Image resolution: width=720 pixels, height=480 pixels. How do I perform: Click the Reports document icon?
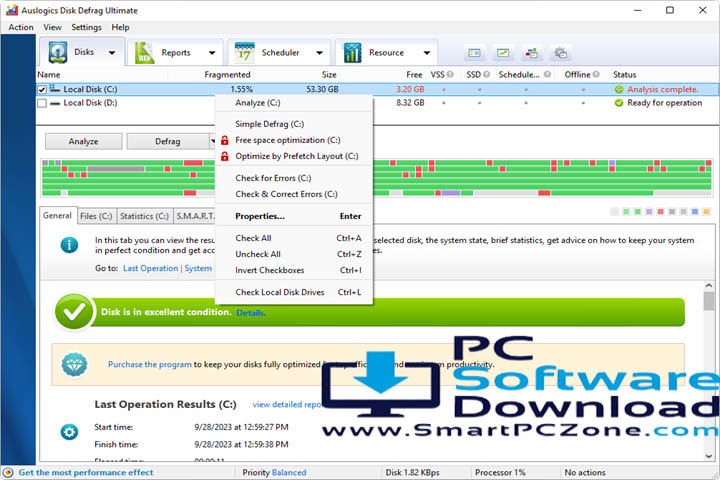(x=144, y=53)
